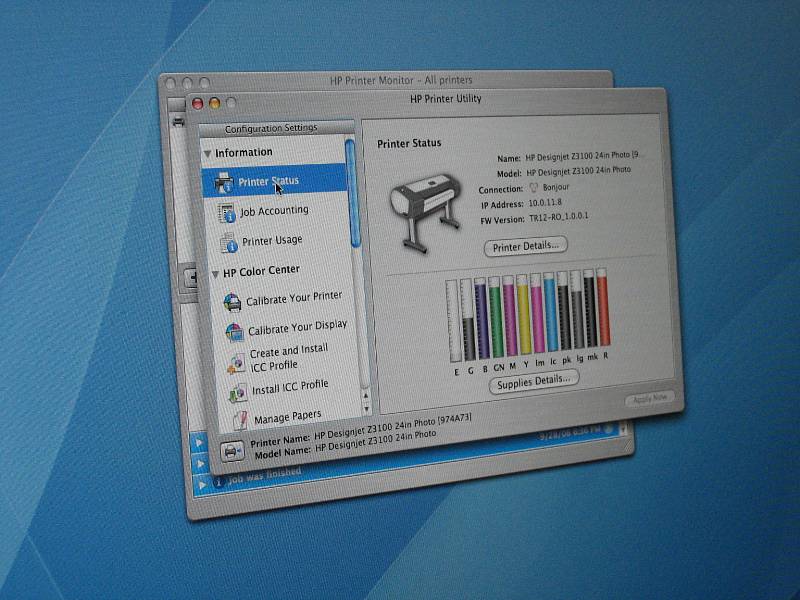This screenshot has height=600, width=800.
Task: Click the pk photo black ink bar
Action: [564, 311]
